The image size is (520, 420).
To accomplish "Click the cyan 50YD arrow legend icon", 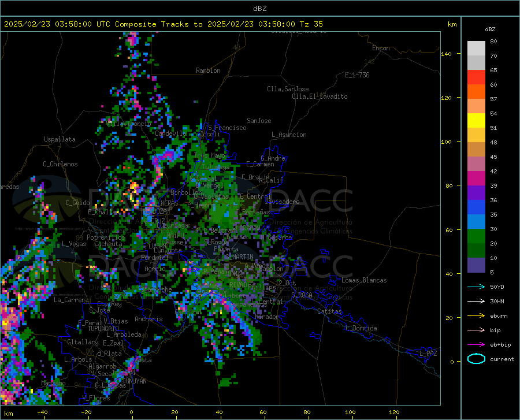I will (x=476, y=287).
